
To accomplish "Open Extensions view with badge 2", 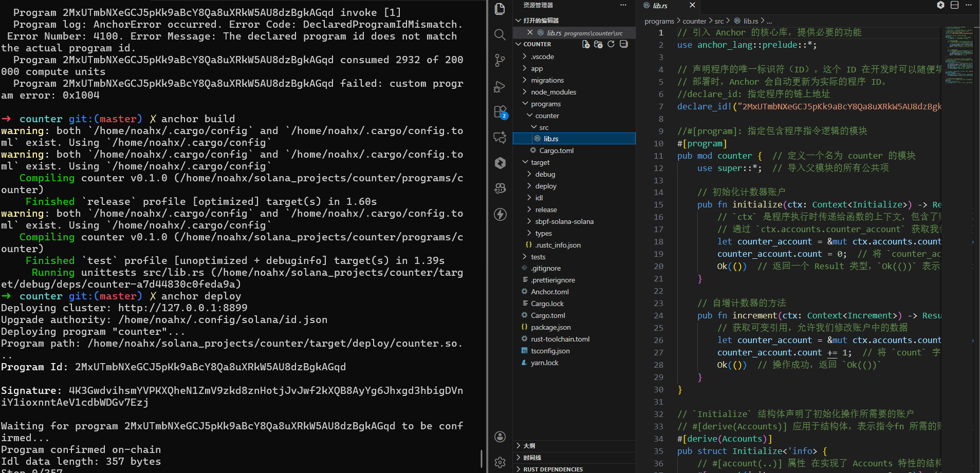I will click(500, 112).
